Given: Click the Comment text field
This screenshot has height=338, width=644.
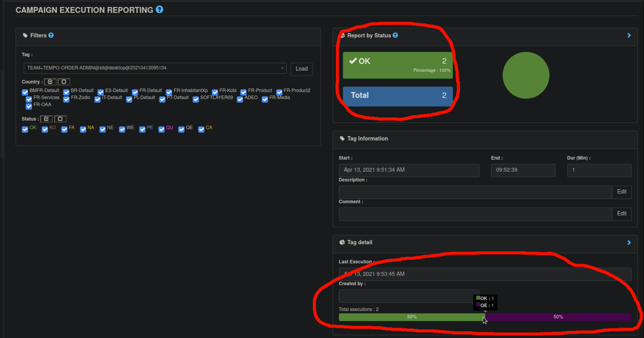Looking at the screenshot, I should coord(476,214).
